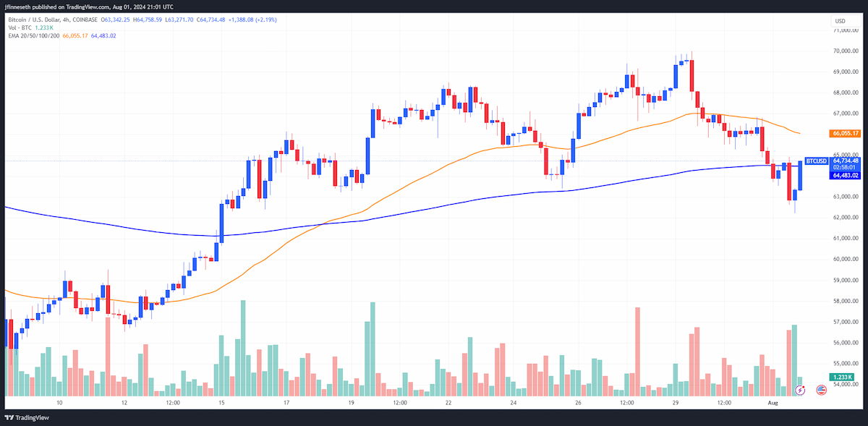Click the jfinneseth author name in header

[19, 7]
